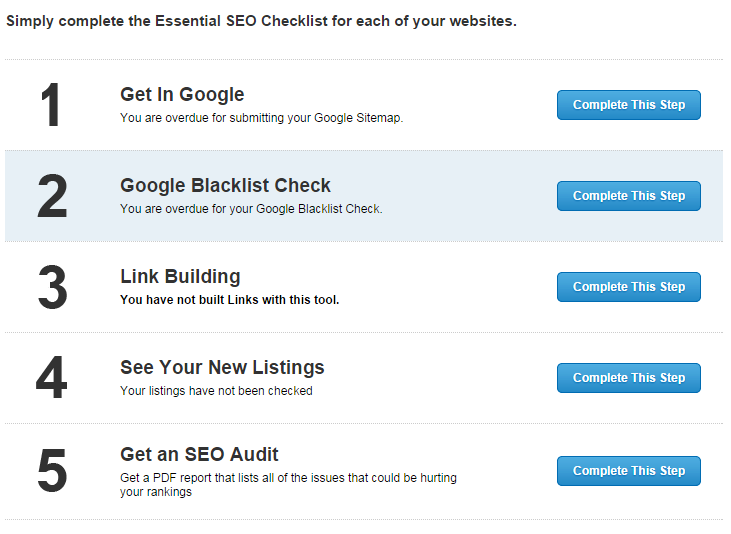Viewport: 731px width, 534px height.
Task: Select the 'Your listings have not been checked' text
Action: click(216, 391)
